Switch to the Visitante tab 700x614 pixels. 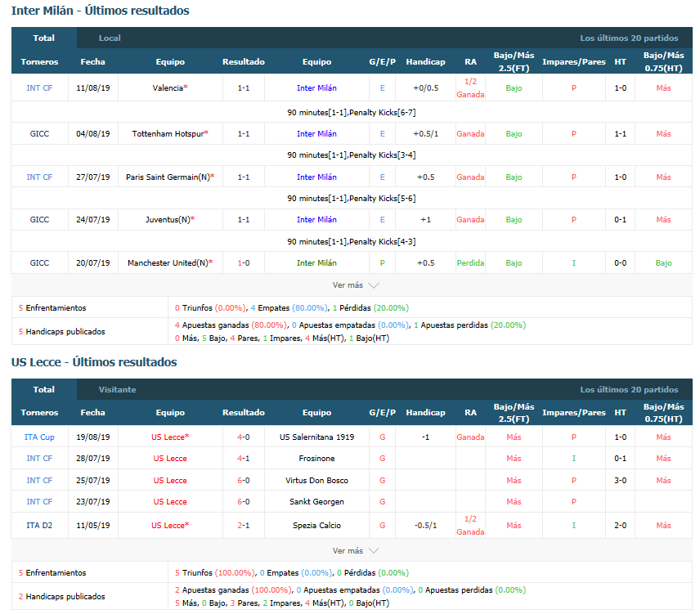[x=118, y=389]
